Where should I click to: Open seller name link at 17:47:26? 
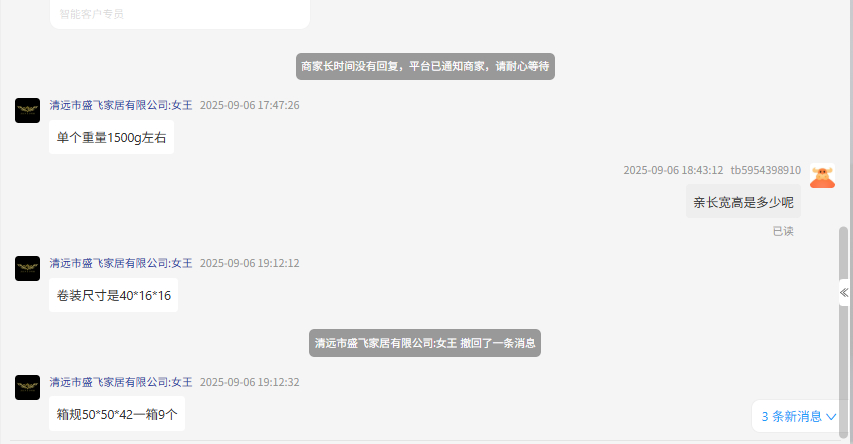point(121,105)
